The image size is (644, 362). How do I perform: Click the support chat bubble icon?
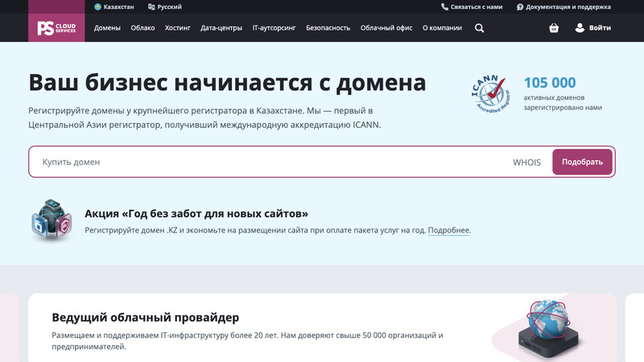click(520, 6)
